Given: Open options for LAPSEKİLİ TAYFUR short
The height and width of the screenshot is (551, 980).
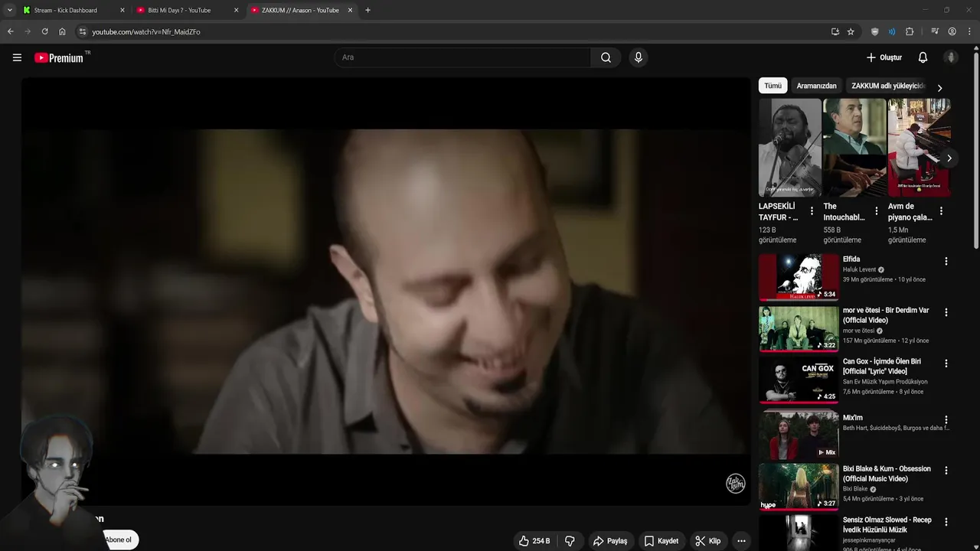Looking at the screenshot, I should [812, 211].
